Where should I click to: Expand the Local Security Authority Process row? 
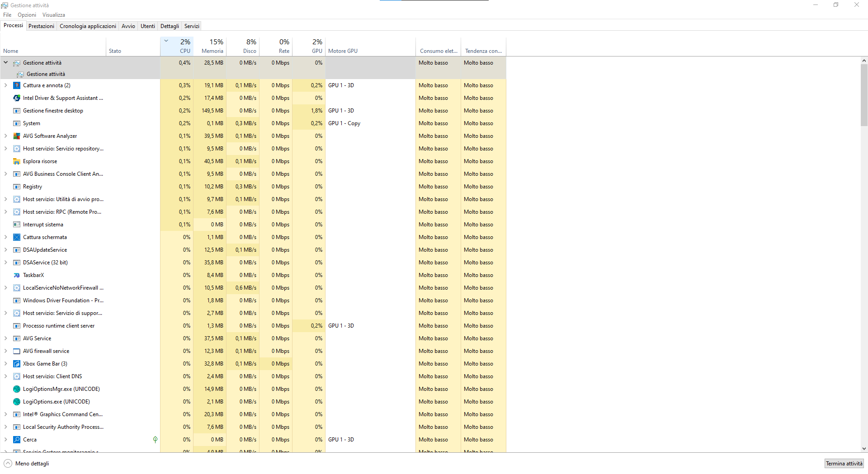coord(6,427)
